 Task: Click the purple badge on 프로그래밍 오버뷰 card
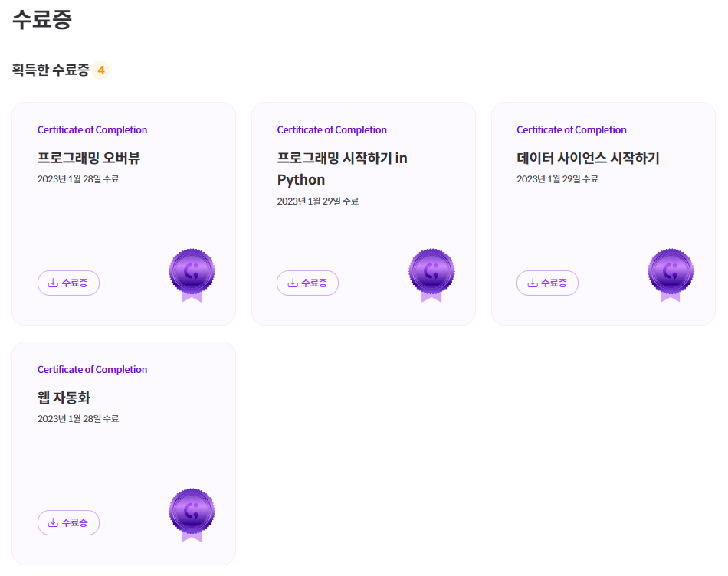pos(192,275)
